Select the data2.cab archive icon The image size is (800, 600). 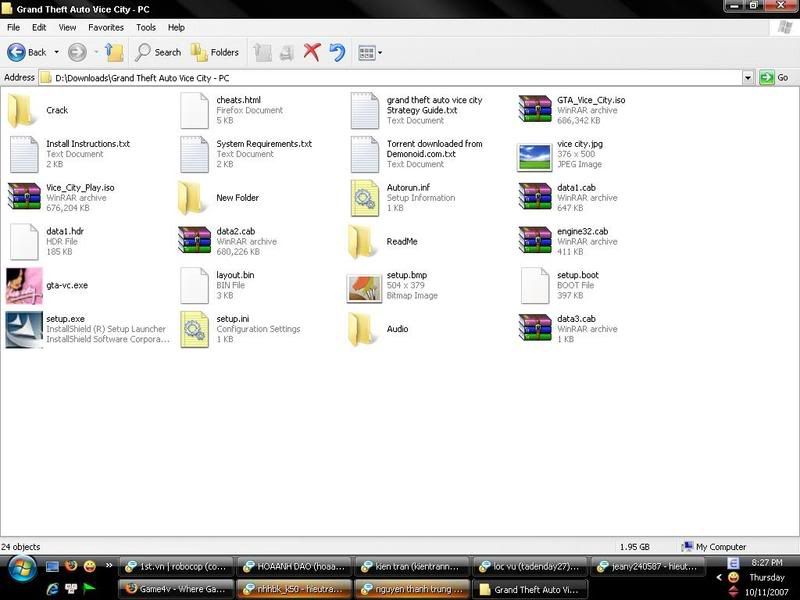[194, 241]
